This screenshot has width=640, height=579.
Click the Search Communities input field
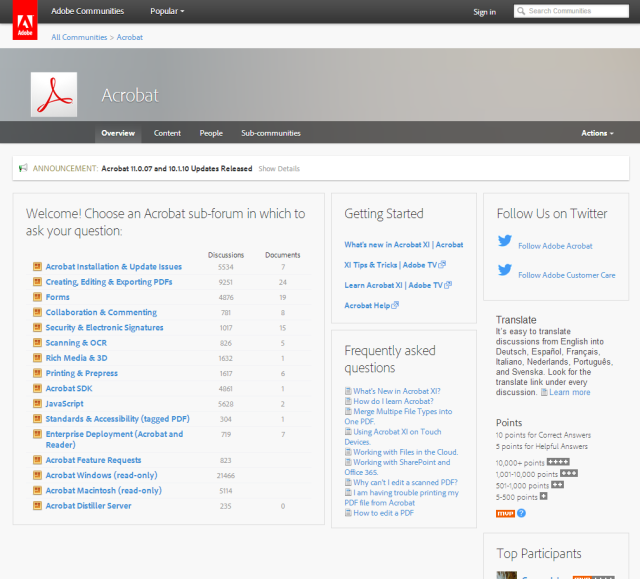[571, 11]
